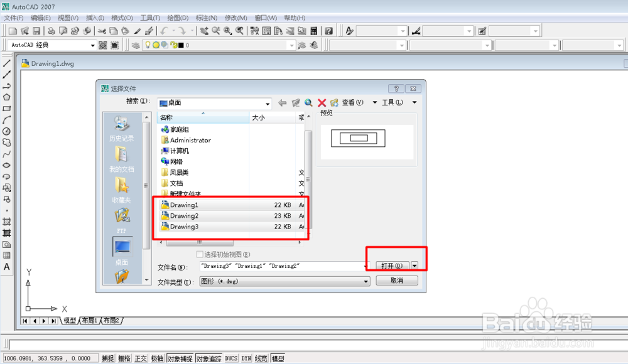Toggle 对象追踪 object tracking button
Viewport: 628px width, 364px height.
[208, 358]
